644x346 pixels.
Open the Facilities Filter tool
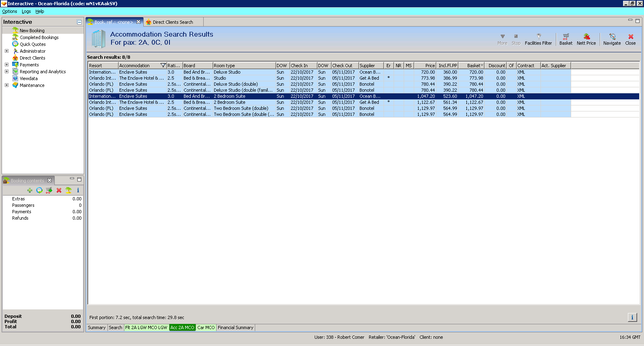point(538,39)
